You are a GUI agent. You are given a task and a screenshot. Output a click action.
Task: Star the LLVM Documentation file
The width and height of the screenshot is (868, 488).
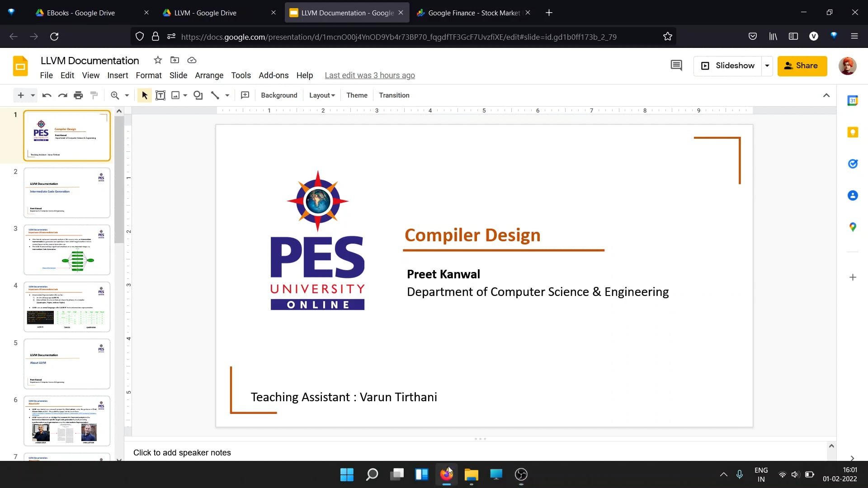pos(158,60)
